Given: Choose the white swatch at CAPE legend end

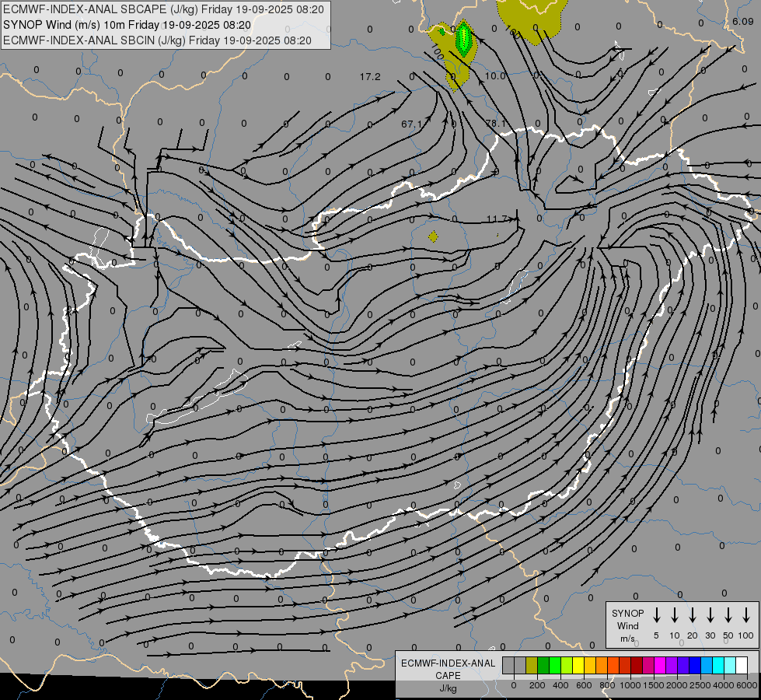Looking at the screenshot, I should pyautogui.click(x=742, y=665).
